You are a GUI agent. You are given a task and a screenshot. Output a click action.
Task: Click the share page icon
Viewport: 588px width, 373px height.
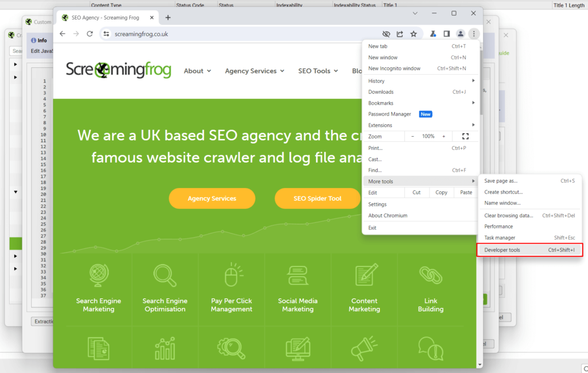pyautogui.click(x=400, y=34)
